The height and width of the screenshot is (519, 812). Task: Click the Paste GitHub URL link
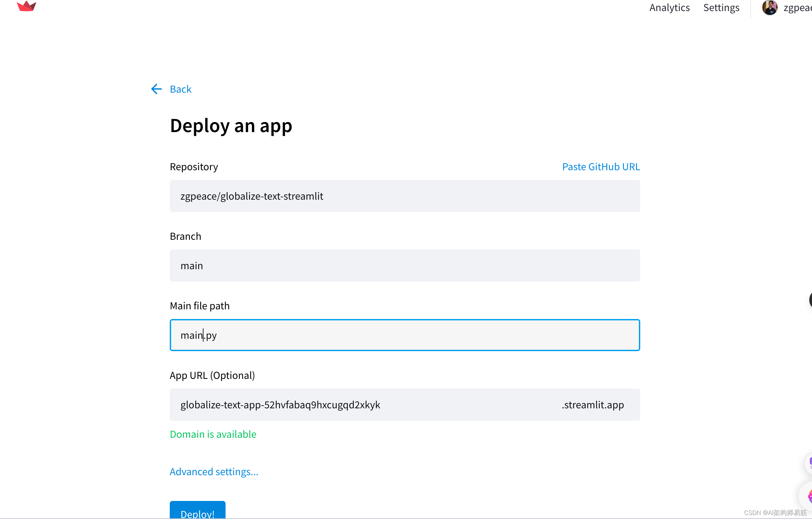tap(601, 167)
